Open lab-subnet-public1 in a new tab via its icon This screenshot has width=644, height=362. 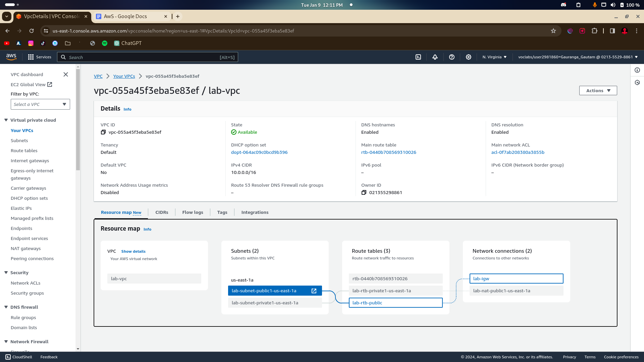(314, 291)
